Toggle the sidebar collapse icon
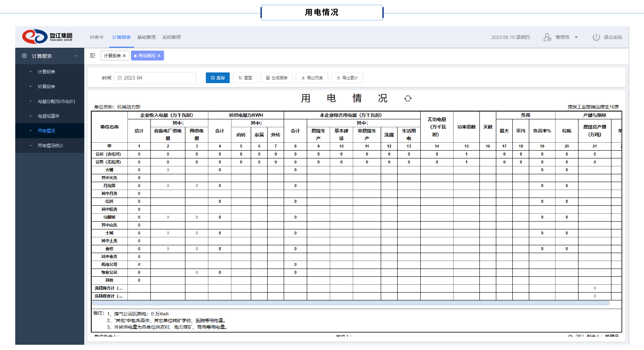 pos(93,56)
